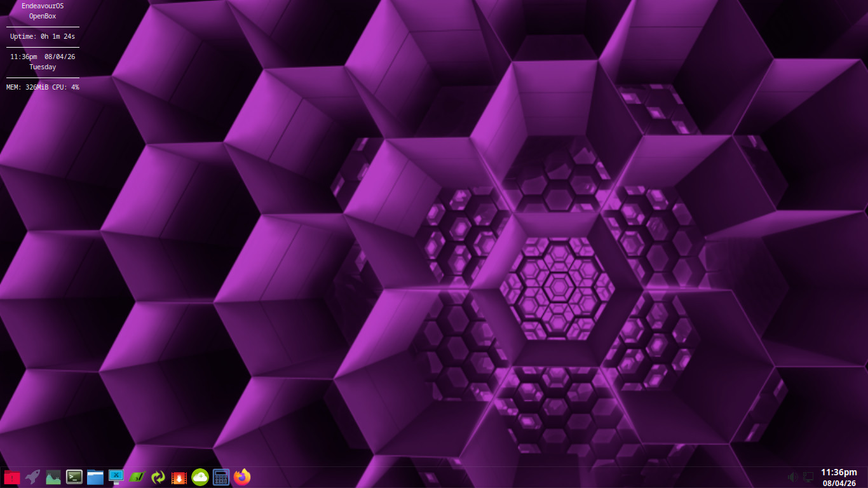
Task: Click the blue monitor icon in the taskbar
Action: coord(116,477)
